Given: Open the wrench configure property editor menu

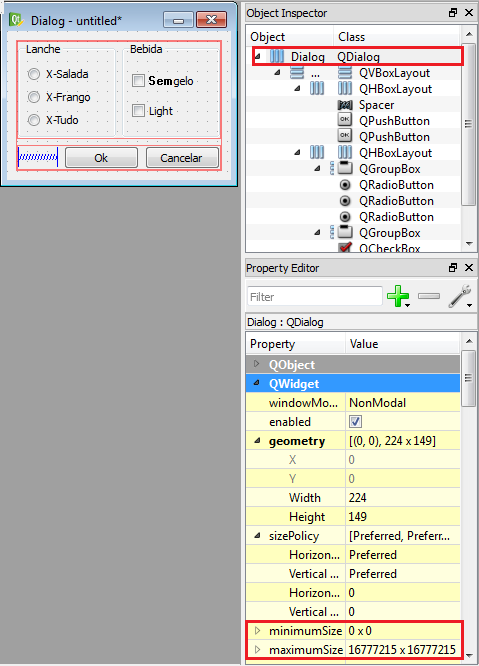Looking at the screenshot, I should click(460, 296).
